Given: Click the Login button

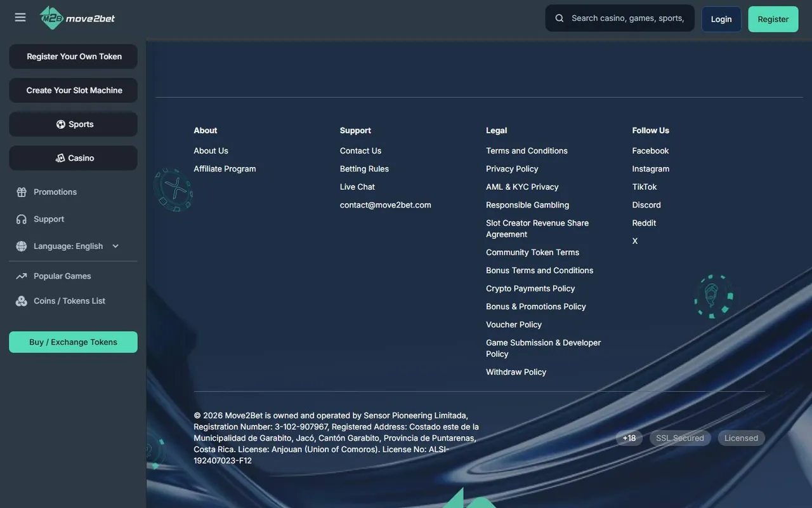Looking at the screenshot, I should tap(721, 19).
